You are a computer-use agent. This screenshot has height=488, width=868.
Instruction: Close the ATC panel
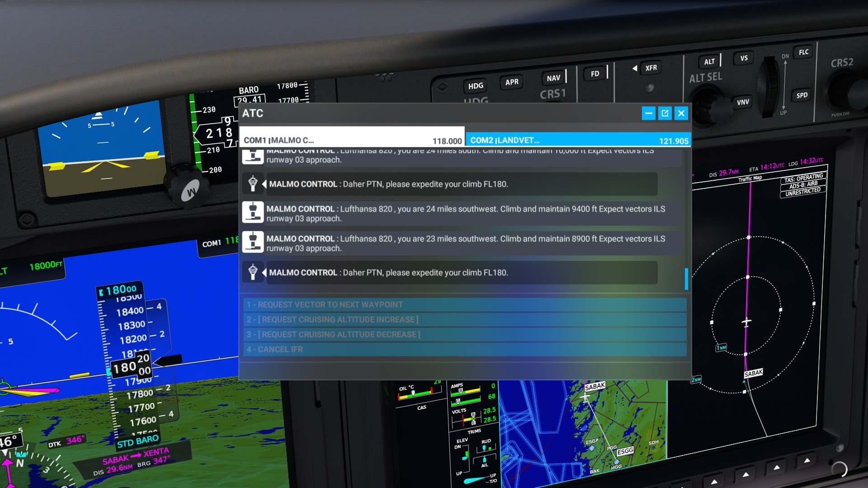click(681, 113)
